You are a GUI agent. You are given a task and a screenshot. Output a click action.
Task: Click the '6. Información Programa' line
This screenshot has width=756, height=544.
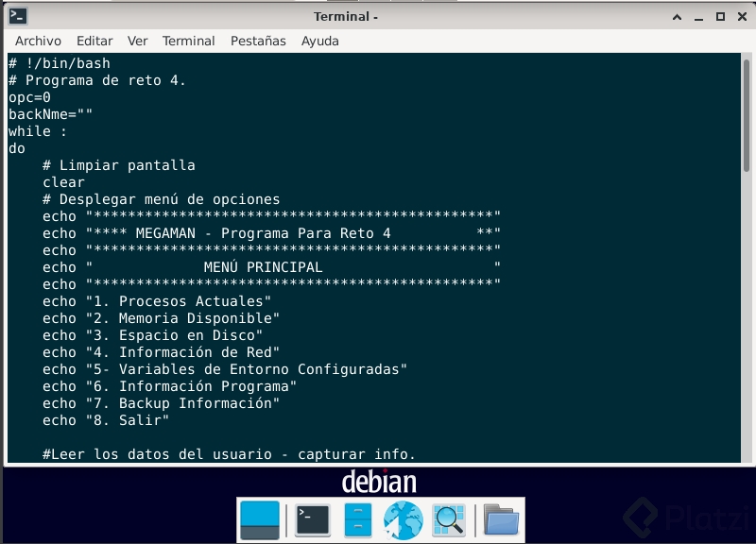pos(170,386)
